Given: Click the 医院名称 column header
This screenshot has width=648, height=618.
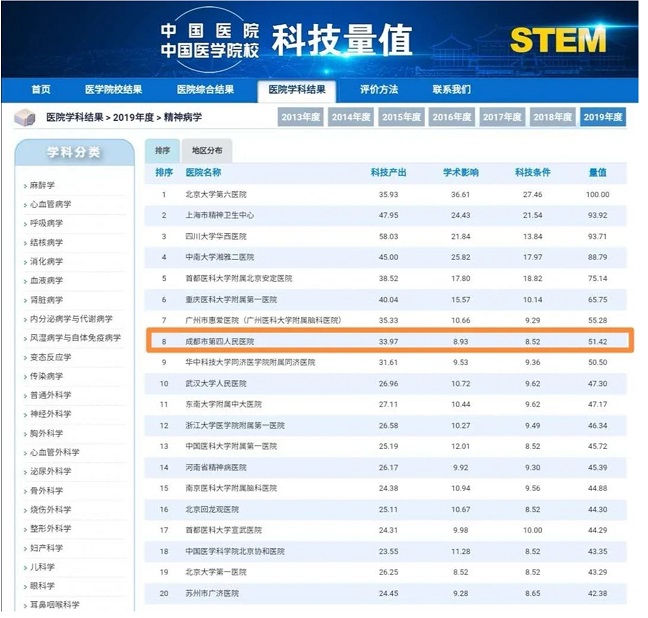Looking at the screenshot, I should (203, 172).
